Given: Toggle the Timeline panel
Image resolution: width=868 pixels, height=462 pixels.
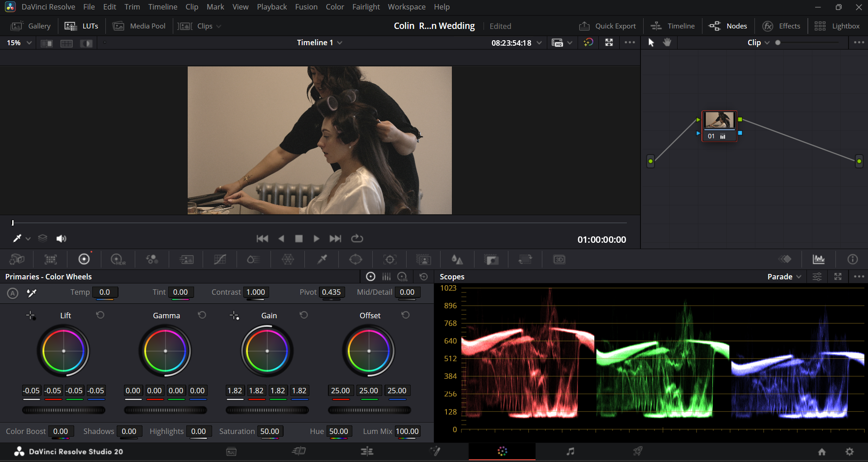Looking at the screenshot, I should (673, 26).
